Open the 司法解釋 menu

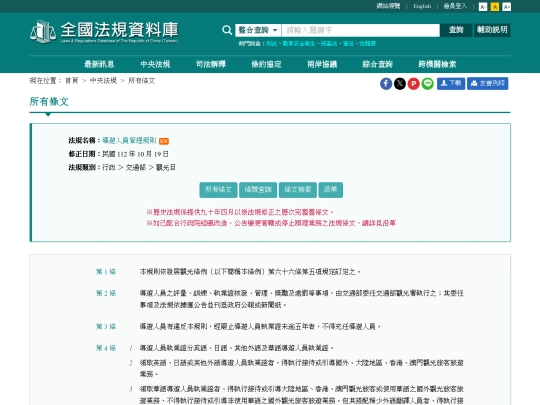tap(211, 64)
